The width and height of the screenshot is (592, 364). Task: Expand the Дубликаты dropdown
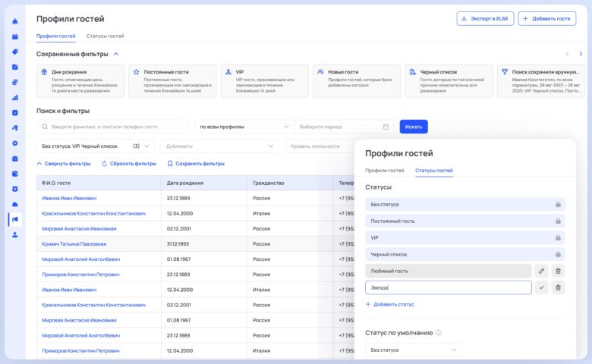point(219,146)
